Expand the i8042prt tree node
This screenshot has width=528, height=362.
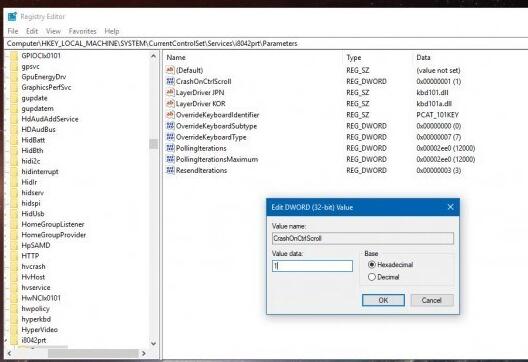[x=6, y=340]
